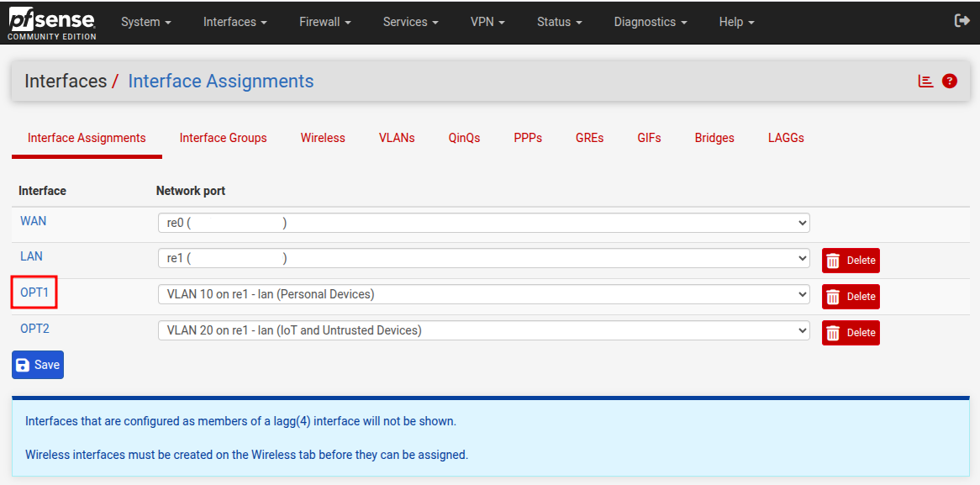This screenshot has height=485, width=980.
Task: Switch to the Wireless tab
Action: click(x=323, y=138)
